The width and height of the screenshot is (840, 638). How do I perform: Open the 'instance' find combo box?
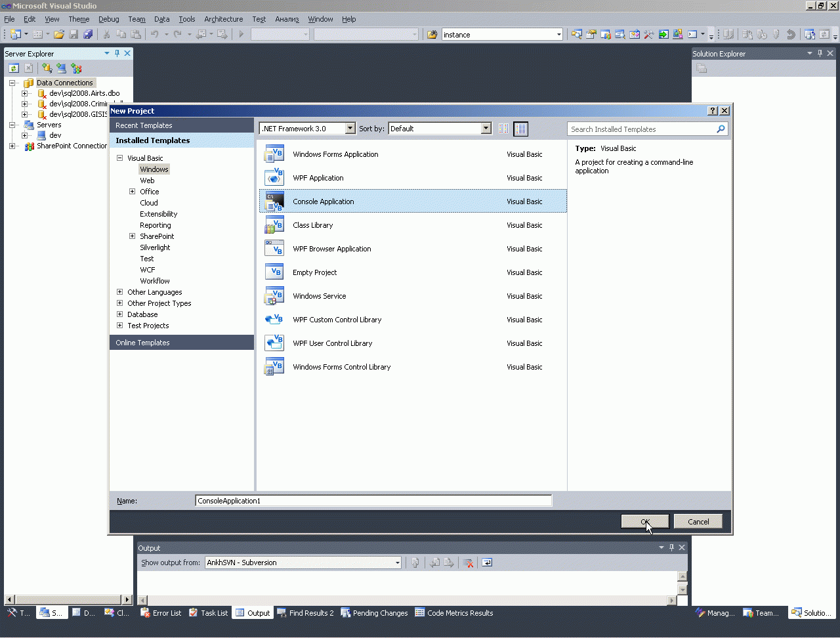pos(558,35)
